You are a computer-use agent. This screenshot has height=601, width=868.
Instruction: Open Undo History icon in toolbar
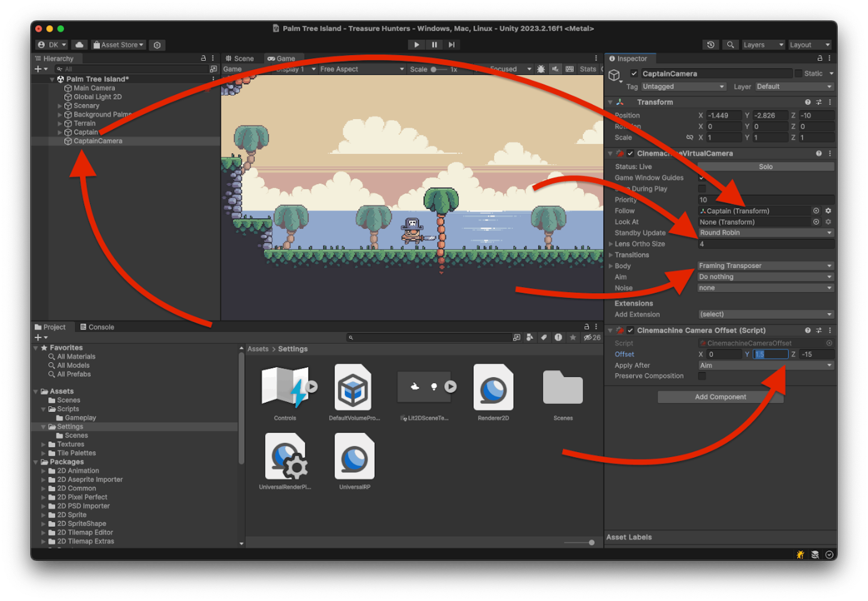click(x=711, y=45)
